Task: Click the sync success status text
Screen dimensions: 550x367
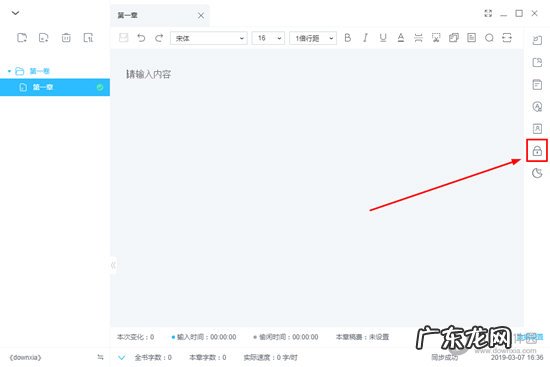Action: (x=444, y=357)
